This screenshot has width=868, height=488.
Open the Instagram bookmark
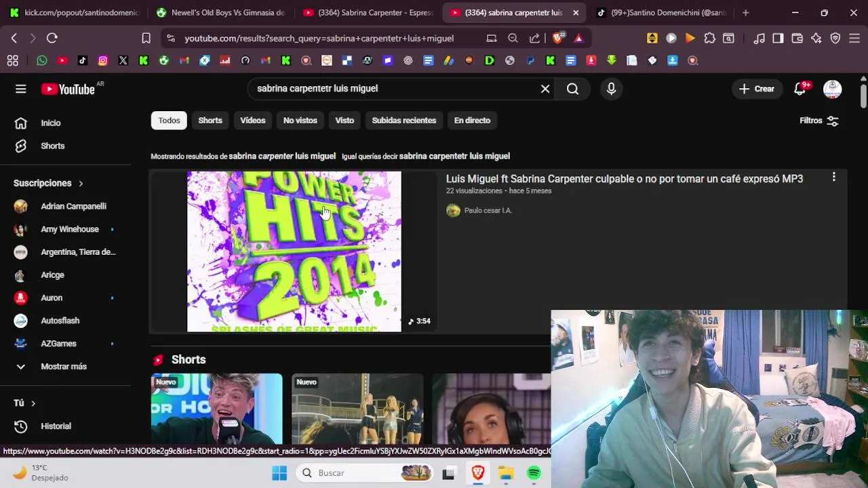tap(103, 60)
